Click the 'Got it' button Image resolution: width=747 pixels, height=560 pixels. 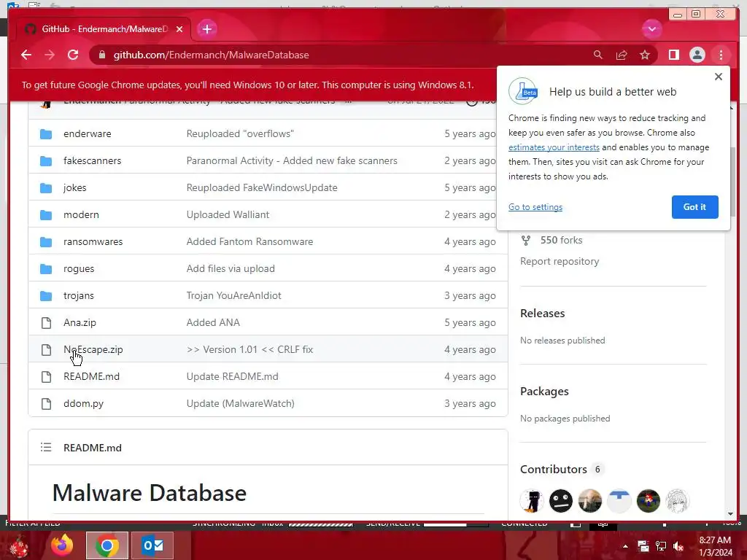coord(694,206)
